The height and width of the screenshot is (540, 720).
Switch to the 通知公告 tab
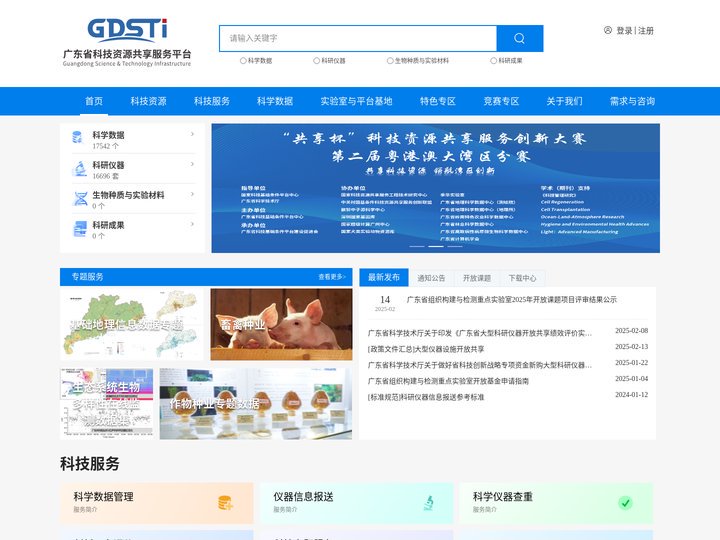[431, 278]
